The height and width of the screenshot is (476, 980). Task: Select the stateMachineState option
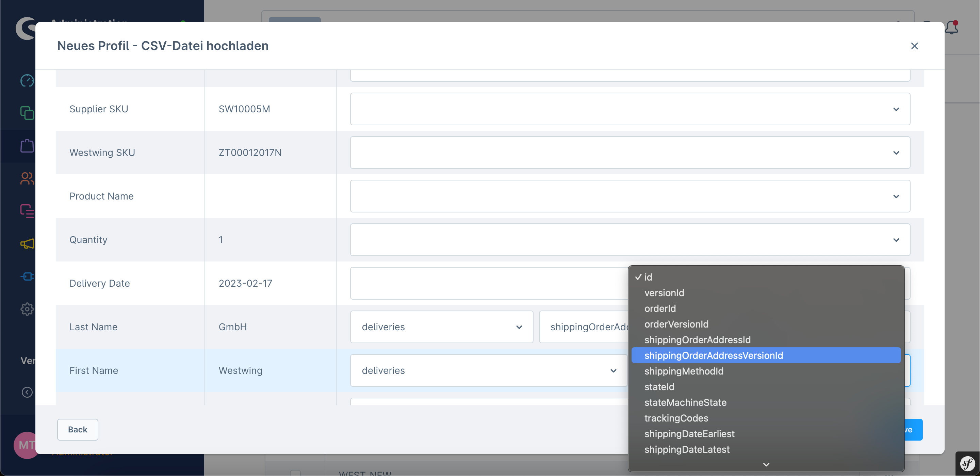tap(766, 402)
